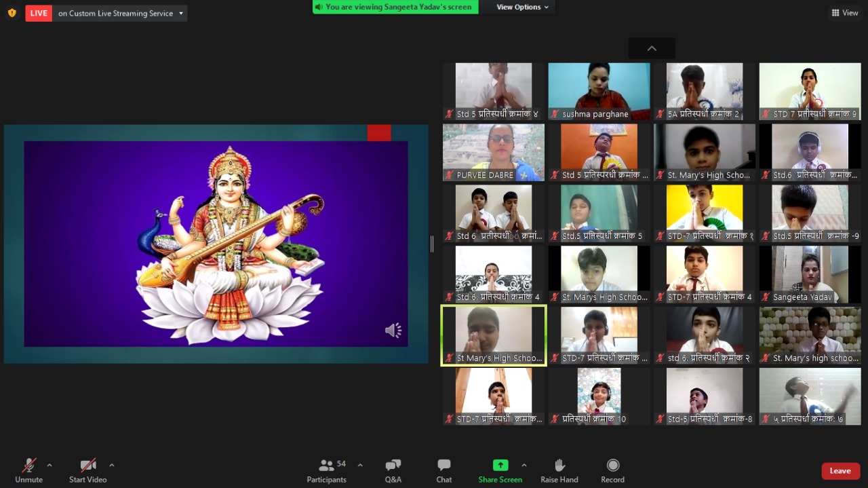Expand the video options caret beside Start Video

click(x=112, y=466)
